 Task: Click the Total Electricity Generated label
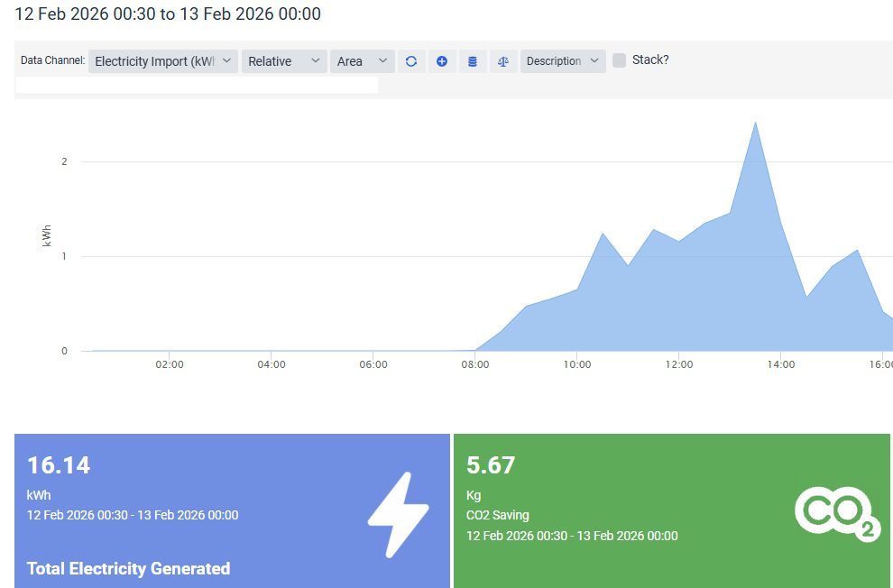[x=128, y=568]
